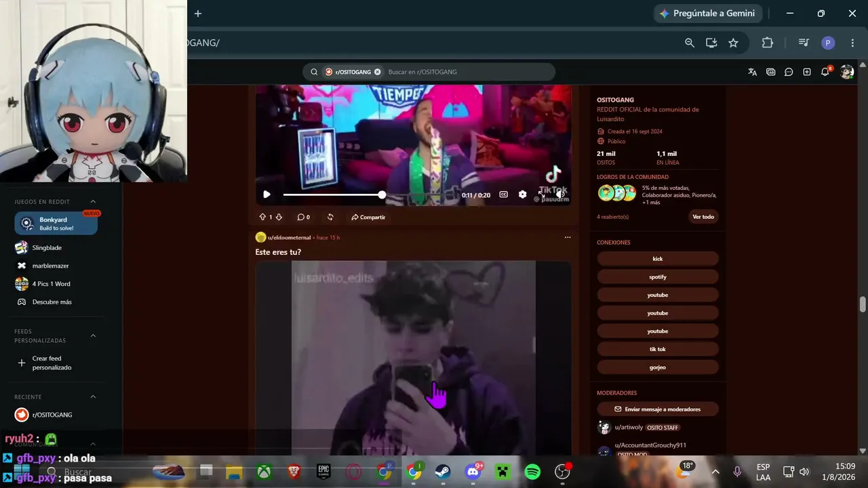
Task: Open Epic Games from the taskbar
Action: [323, 472]
